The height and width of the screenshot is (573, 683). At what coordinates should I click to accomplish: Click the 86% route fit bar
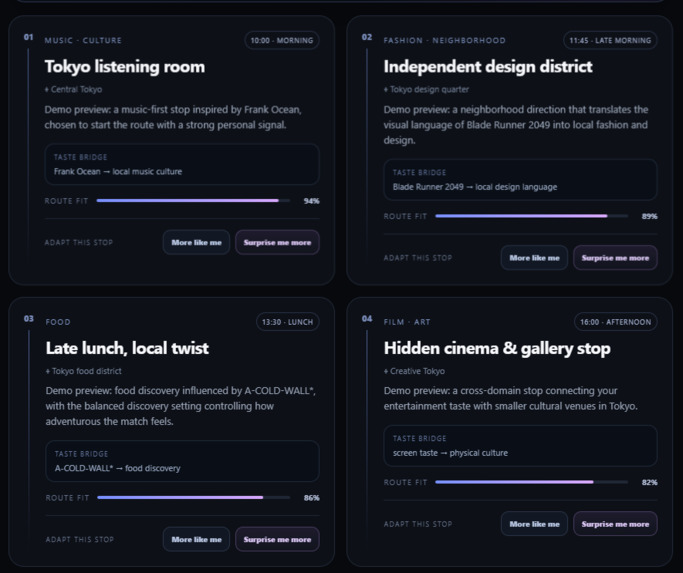194,497
